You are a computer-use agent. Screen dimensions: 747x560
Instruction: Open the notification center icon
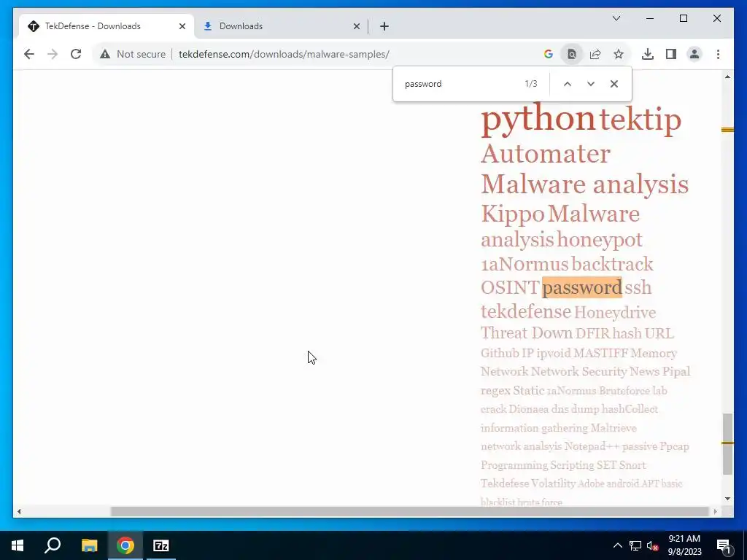pos(724,545)
